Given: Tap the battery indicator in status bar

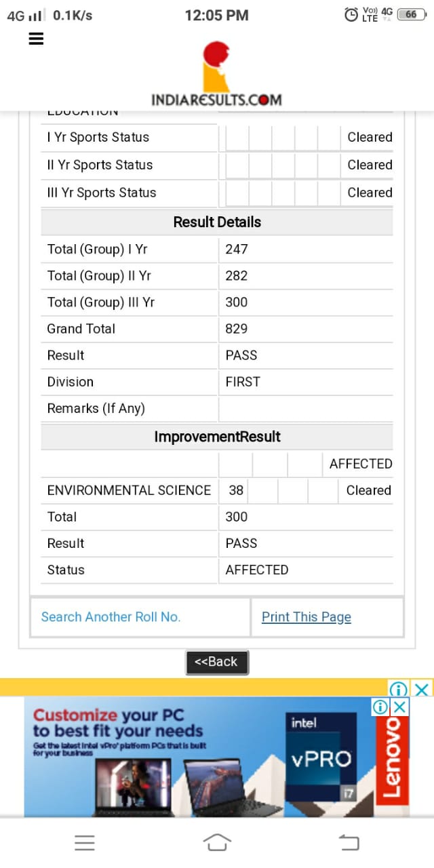Looking at the screenshot, I should coord(412,14).
